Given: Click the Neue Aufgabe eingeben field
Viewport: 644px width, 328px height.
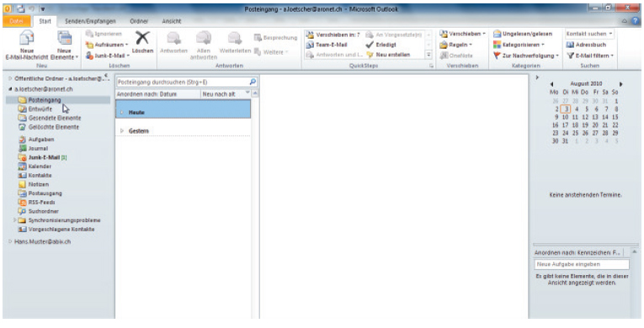Looking at the screenshot, I should pyautogui.click(x=581, y=264).
